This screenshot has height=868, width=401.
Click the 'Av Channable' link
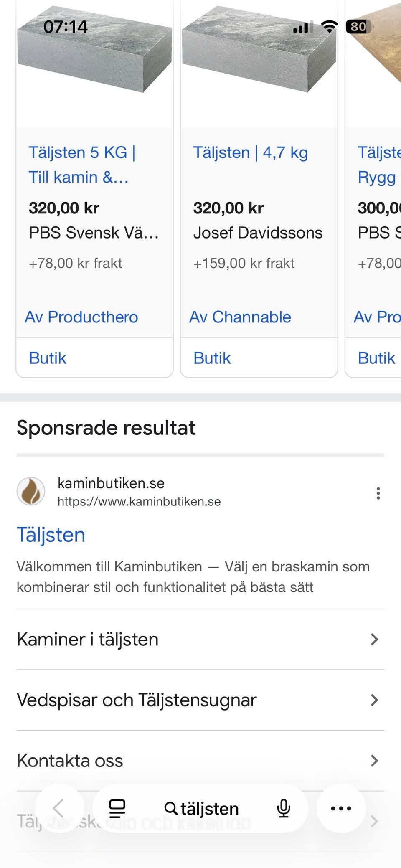coord(240,317)
